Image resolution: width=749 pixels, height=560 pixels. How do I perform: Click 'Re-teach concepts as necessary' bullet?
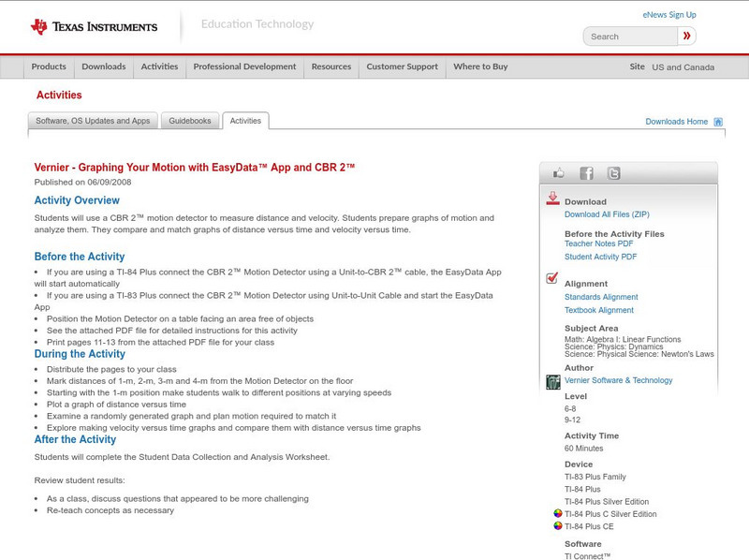coord(110,510)
